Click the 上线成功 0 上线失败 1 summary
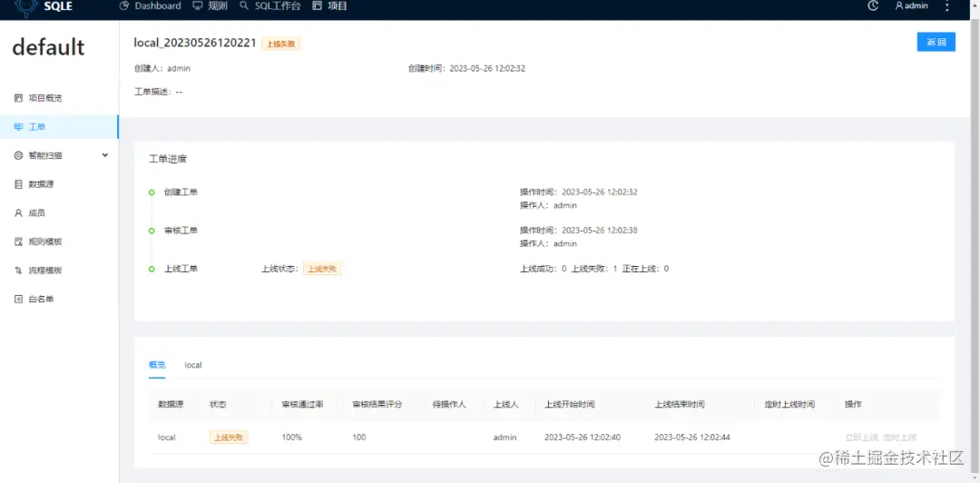Screen dimensions: 980x483 tap(593, 269)
